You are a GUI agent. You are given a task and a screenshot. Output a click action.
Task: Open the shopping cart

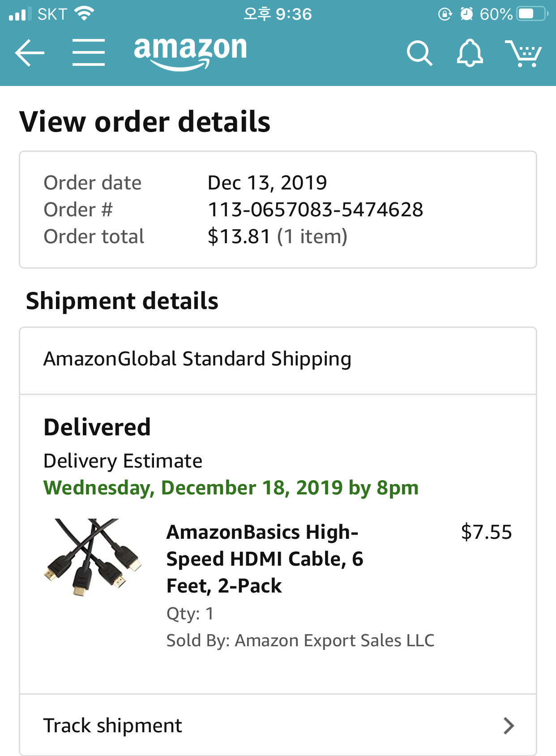point(523,53)
